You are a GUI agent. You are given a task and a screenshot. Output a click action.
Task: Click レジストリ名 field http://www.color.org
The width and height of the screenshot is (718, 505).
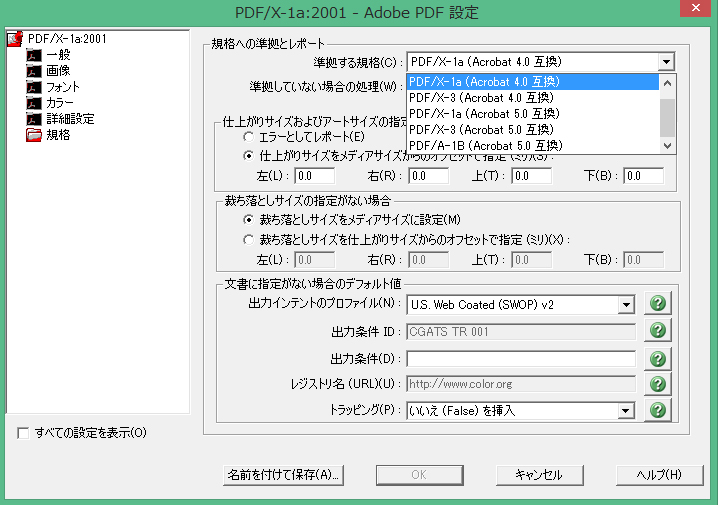coord(521,384)
